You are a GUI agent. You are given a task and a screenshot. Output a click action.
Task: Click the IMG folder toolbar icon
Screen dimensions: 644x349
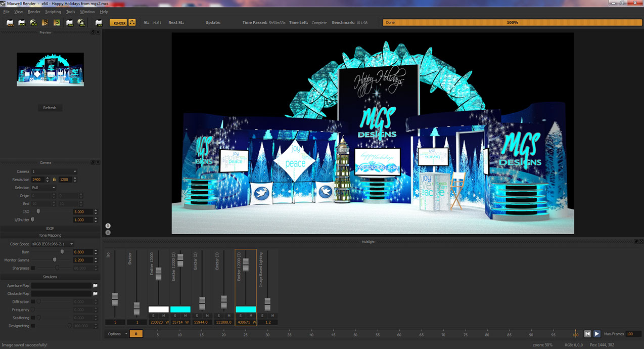[x=69, y=23]
